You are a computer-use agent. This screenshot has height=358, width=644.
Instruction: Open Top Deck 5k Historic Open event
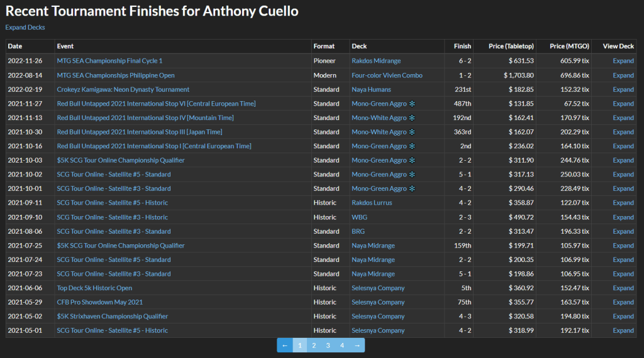94,288
